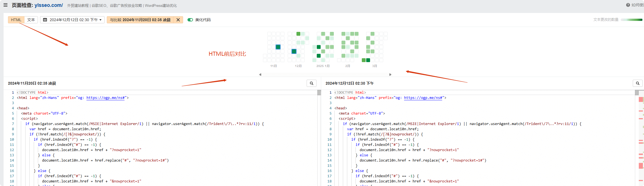This screenshot has width=644, height=186.
Task: Click the X to remove comparison date
Action: (x=178, y=20)
